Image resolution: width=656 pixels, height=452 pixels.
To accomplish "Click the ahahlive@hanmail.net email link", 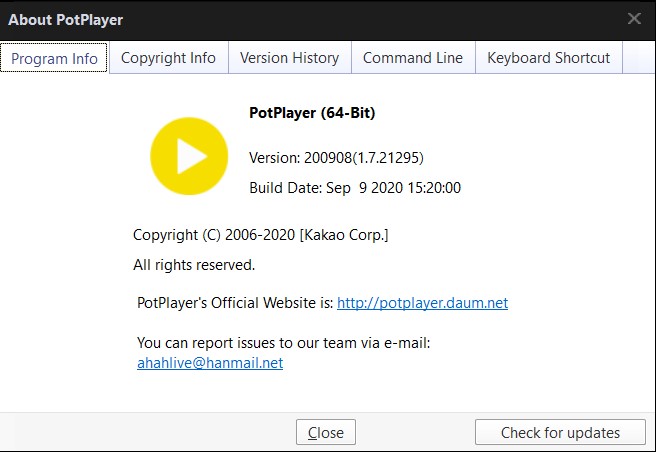I will pyautogui.click(x=210, y=363).
